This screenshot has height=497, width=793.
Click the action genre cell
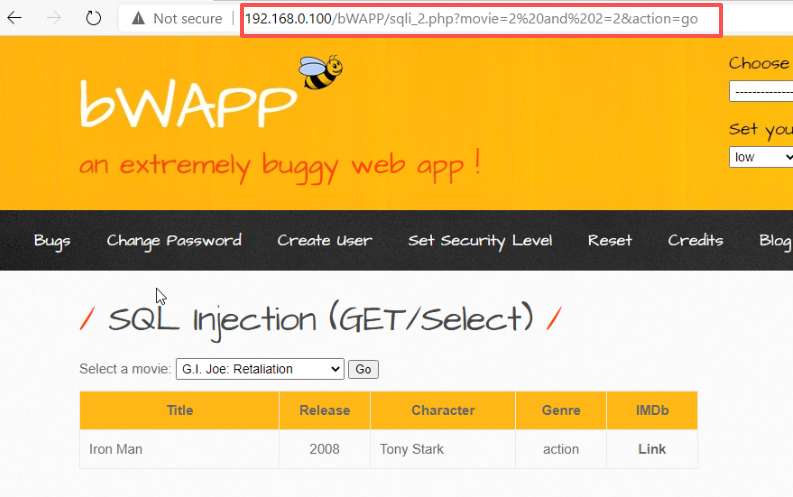[561, 449]
